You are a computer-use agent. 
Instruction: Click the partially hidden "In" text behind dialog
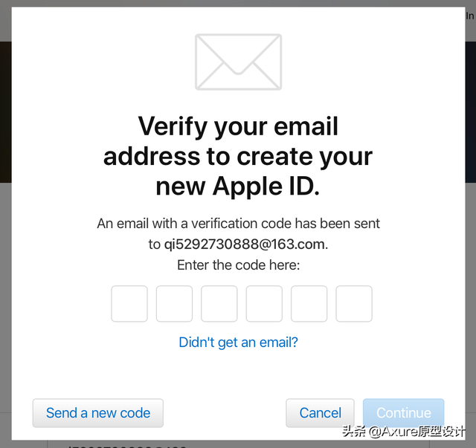click(x=471, y=16)
